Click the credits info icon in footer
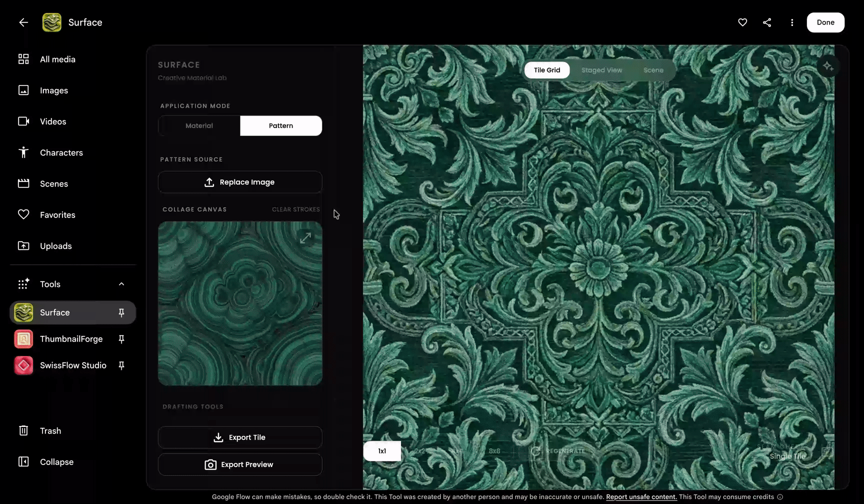 click(780, 497)
